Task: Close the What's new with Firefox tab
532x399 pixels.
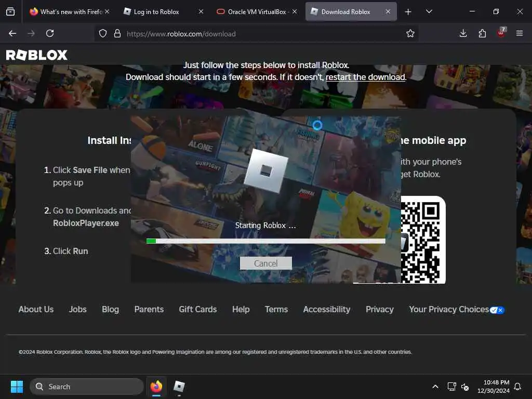Action: 107,11
